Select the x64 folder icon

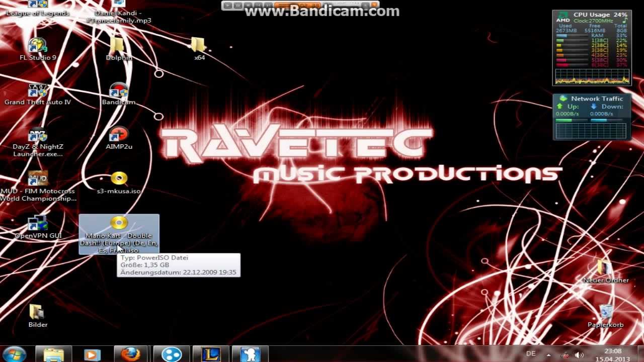(199, 49)
